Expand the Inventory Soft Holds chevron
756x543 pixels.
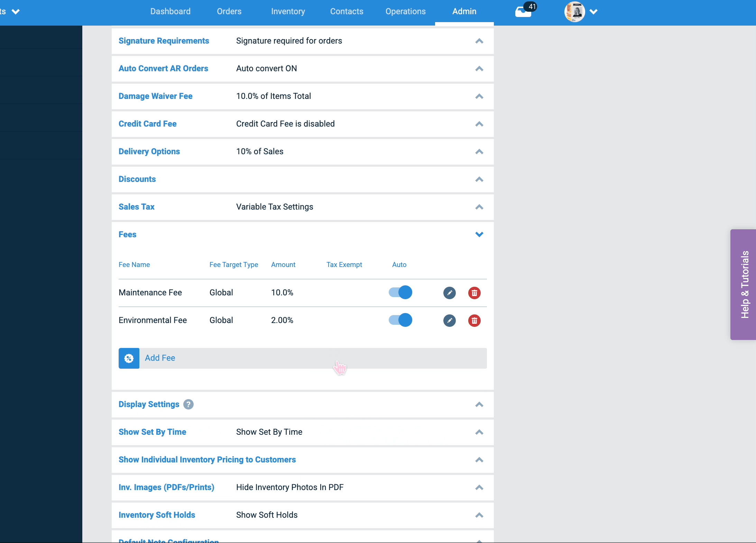479,515
